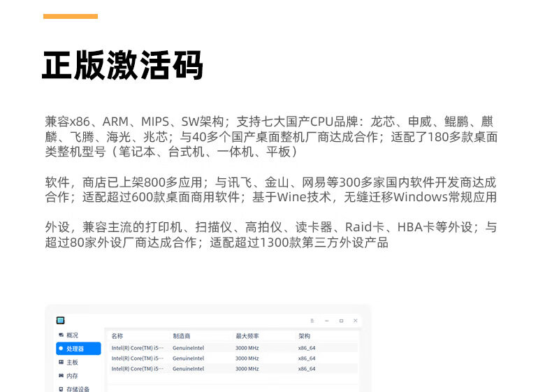Click the 主板 motherboard icon in sidebar
Screen dimensions: 552x392
click(x=61, y=362)
